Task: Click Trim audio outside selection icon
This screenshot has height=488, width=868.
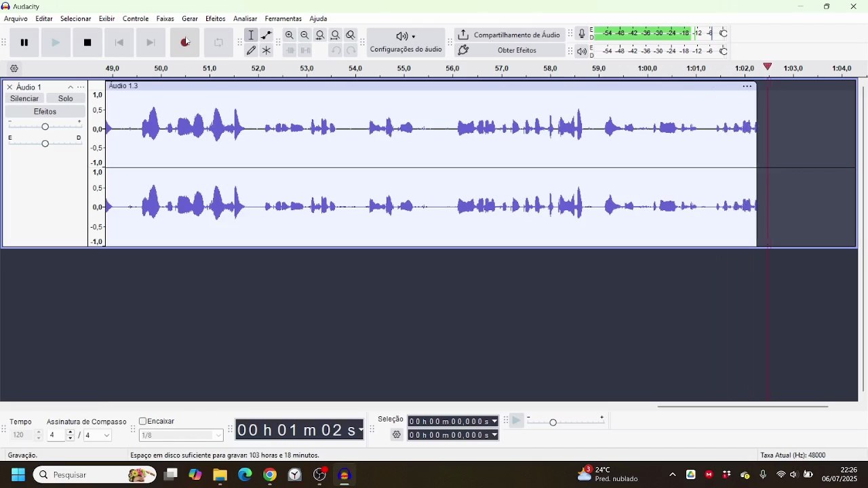Action: (290, 50)
